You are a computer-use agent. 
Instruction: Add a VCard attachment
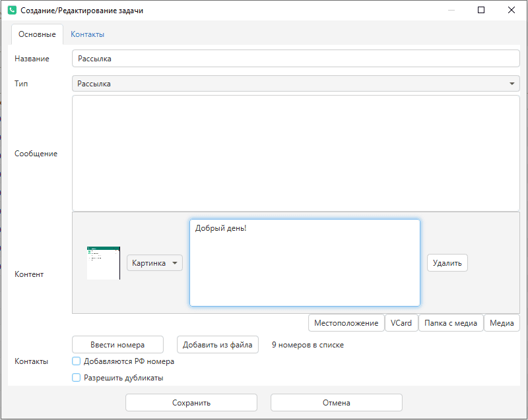401,323
